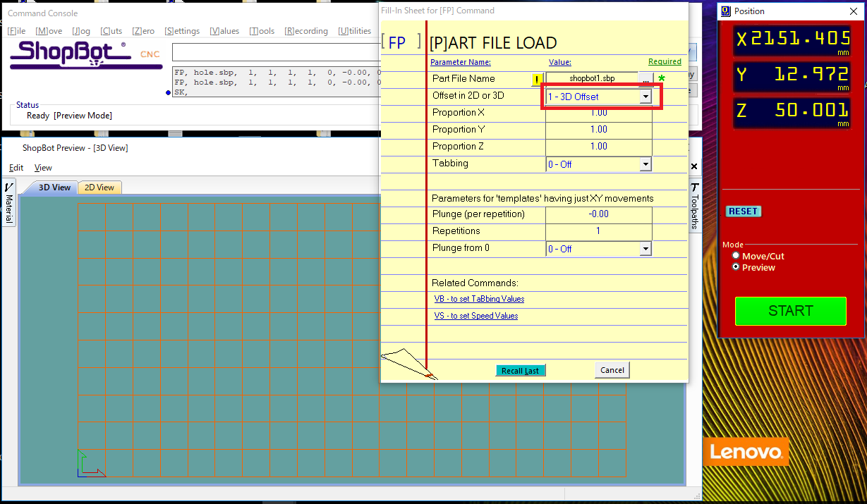Click the Repetitions value field
Viewport: 867px width, 504px height.
(x=599, y=231)
